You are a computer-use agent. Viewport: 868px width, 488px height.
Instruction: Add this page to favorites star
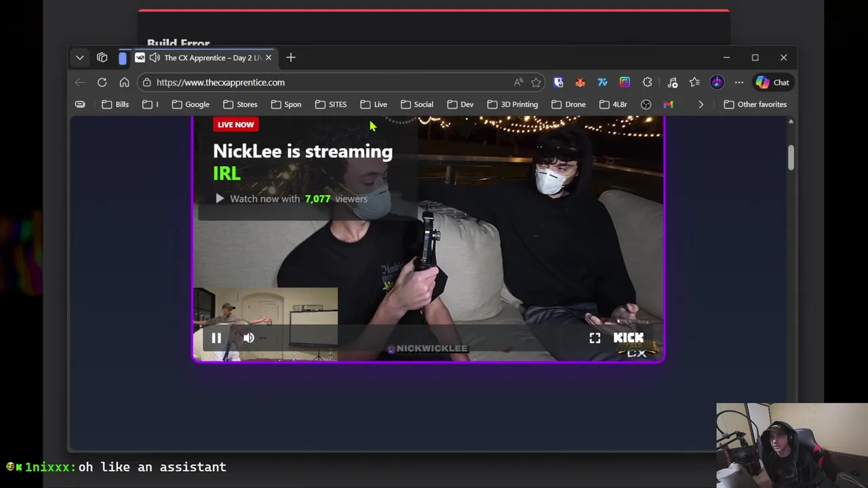(536, 83)
